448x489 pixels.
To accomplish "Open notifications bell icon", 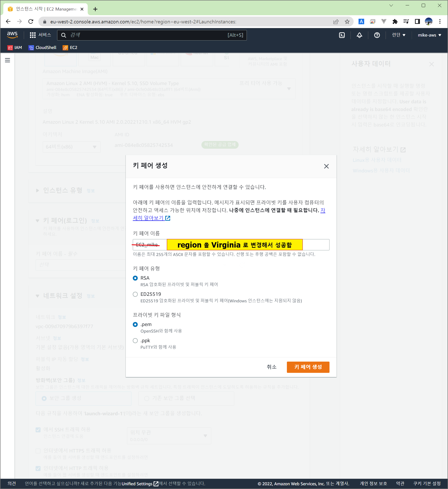I will tap(359, 35).
